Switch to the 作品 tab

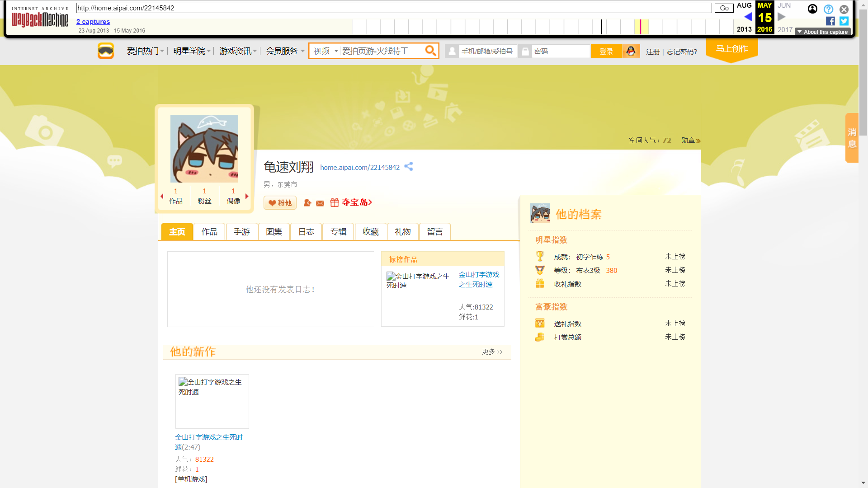coord(209,232)
